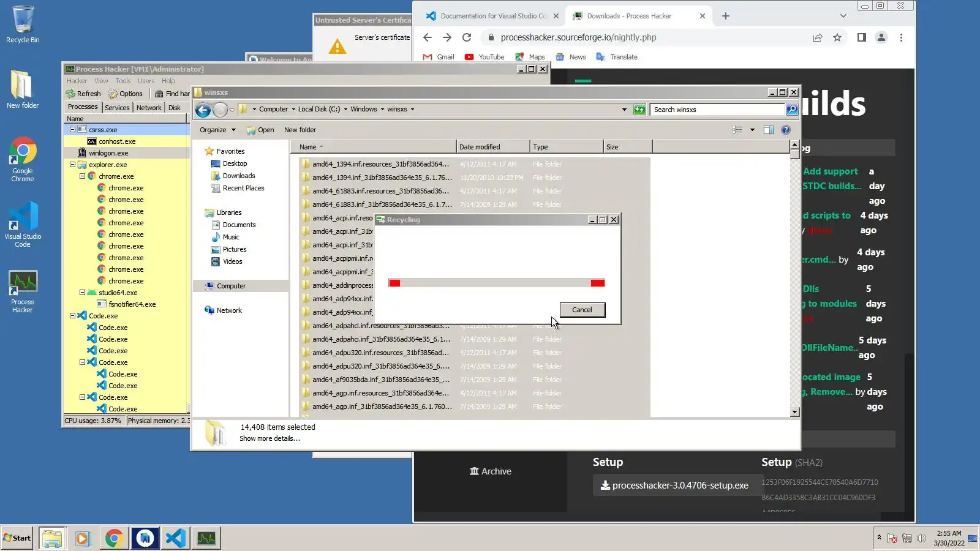Reload the Process Hacker downloads page
The image size is (980, 551).
click(467, 37)
